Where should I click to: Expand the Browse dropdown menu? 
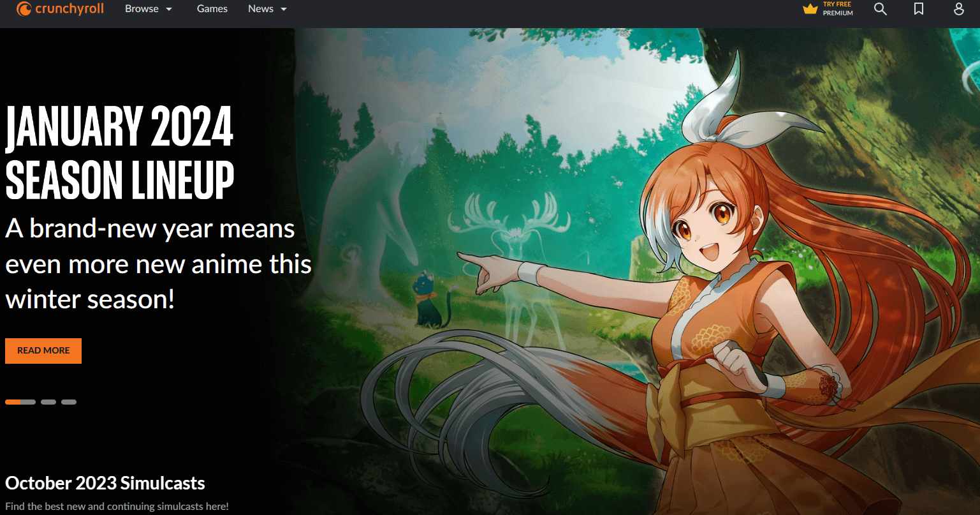[x=149, y=9]
